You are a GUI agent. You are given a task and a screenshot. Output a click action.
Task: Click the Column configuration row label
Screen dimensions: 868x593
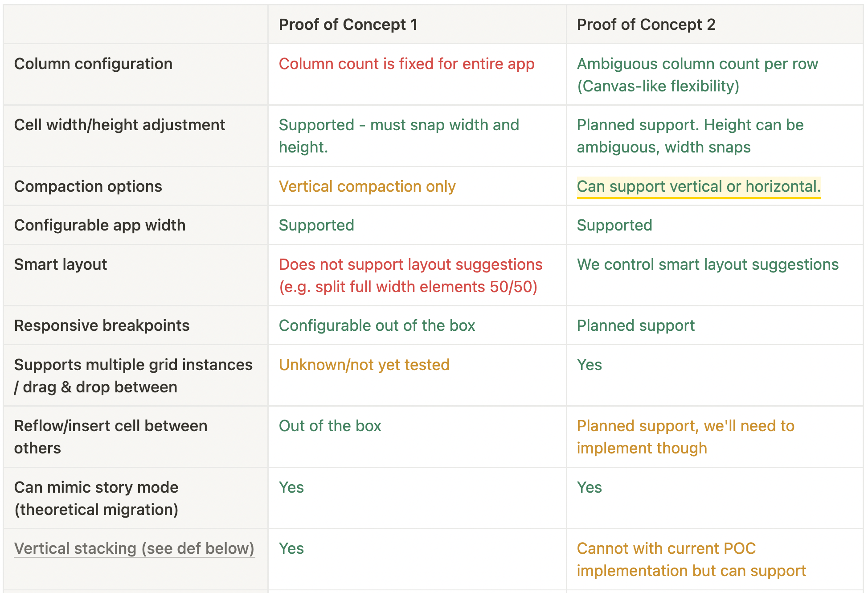93,64
